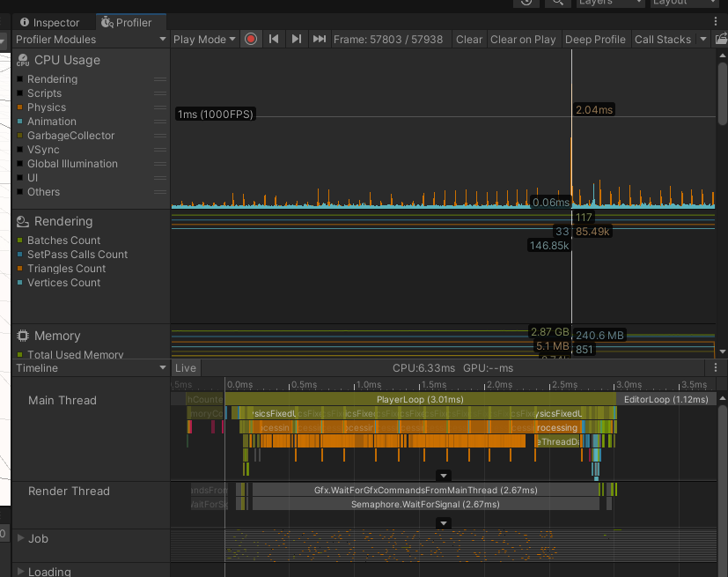The image size is (728, 577).
Task: Open the Timeline view dropdown
Action: (x=91, y=368)
